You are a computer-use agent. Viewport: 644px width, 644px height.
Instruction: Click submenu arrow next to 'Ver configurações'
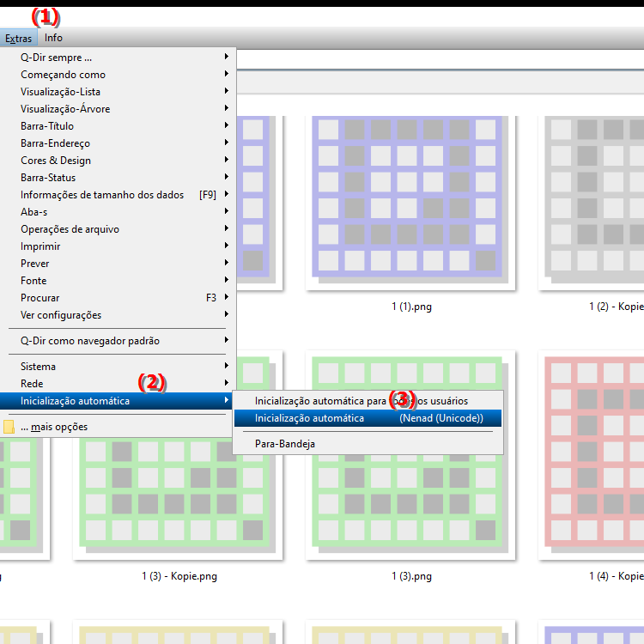point(227,314)
